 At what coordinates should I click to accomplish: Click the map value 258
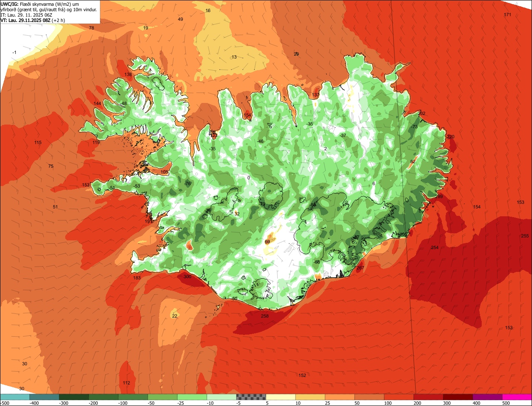(265, 316)
